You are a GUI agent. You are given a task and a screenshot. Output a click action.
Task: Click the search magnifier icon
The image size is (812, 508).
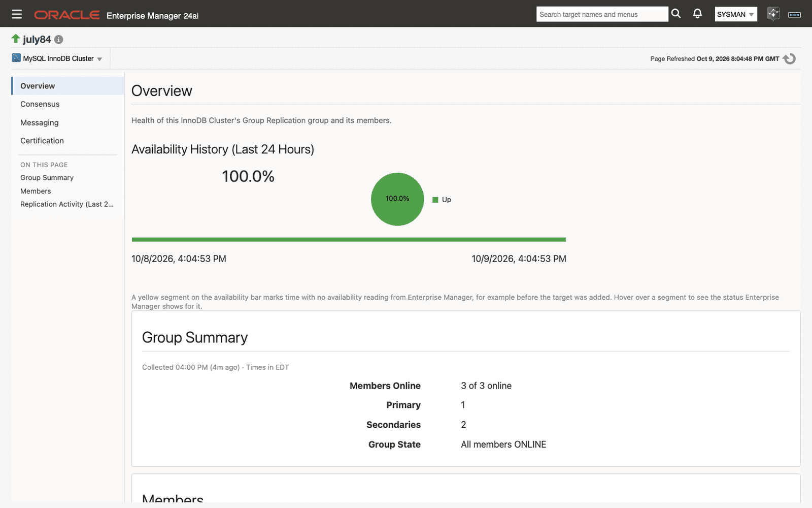click(x=676, y=14)
